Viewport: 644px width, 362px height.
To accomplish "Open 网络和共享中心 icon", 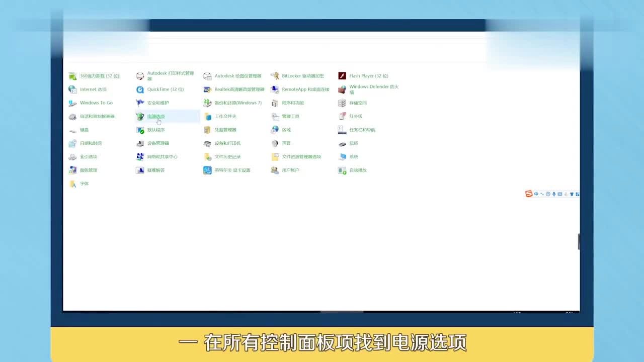I will [140, 157].
